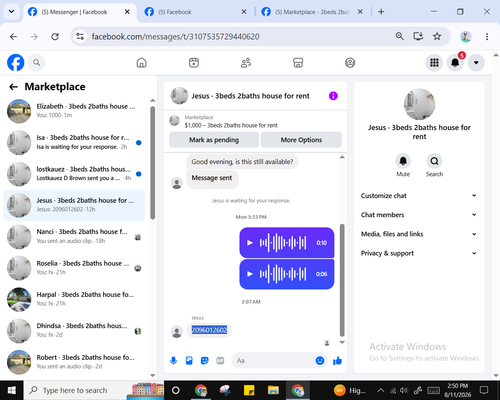
Task: Open the Facebook notifications bell
Action: (455, 62)
